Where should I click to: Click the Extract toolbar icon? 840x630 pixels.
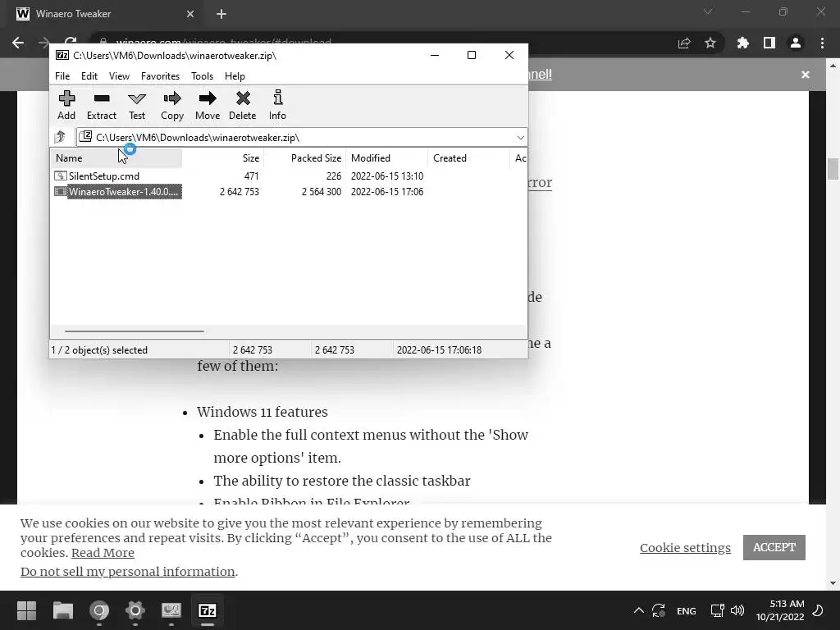coord(101,105)
